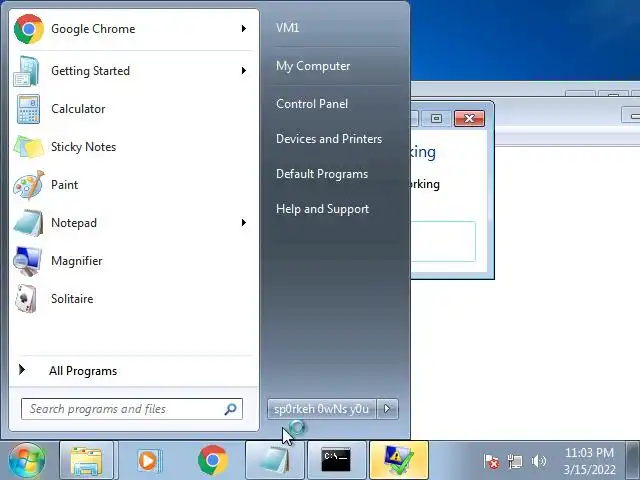This screenshot has width=640, height=480.
Task: Click the Sticky Notes label text
Action: click(x=83, y=147)
